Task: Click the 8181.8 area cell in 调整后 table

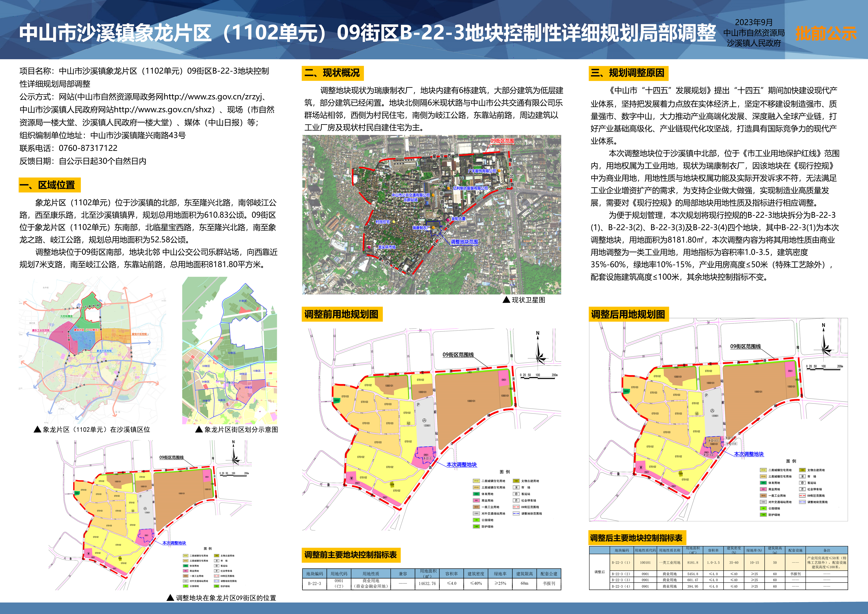Action: 693,563
